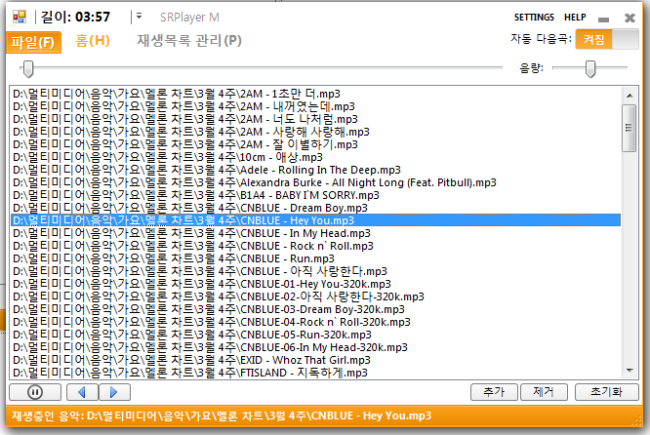Image resolution: width=650 pixels, height=435 pixels.
Task: Open HELP
Action: (575, 17)
